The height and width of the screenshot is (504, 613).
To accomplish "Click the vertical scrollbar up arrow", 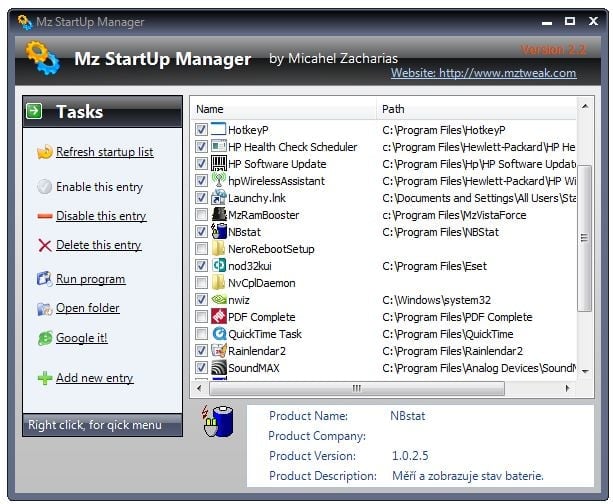I will (585, 106).
